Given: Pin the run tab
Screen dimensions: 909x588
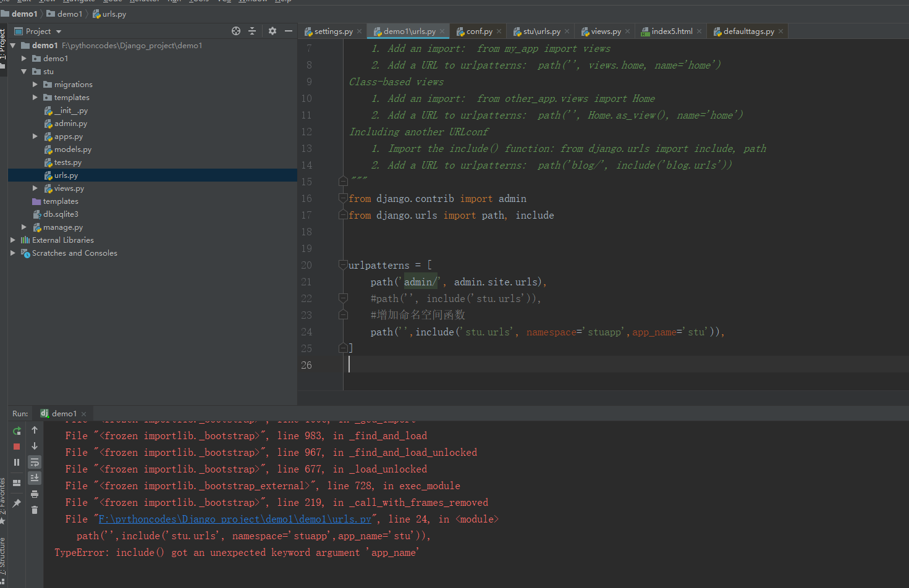Looking at the screenshot, I should pos(17,502).
